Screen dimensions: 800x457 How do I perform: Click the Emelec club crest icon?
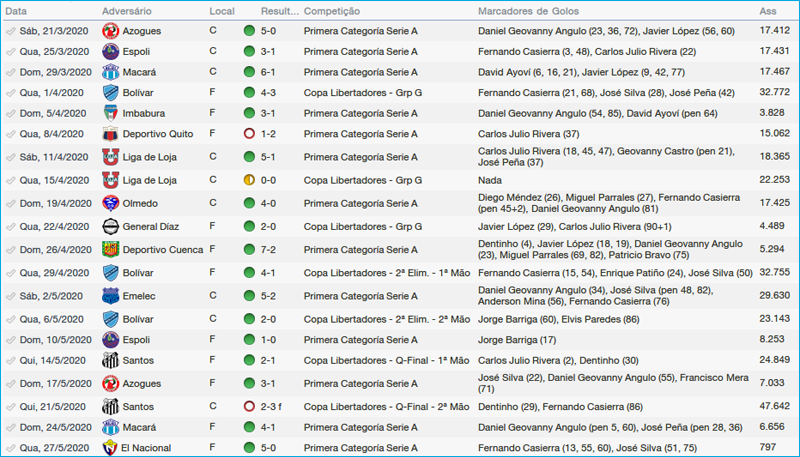(110, 295)
